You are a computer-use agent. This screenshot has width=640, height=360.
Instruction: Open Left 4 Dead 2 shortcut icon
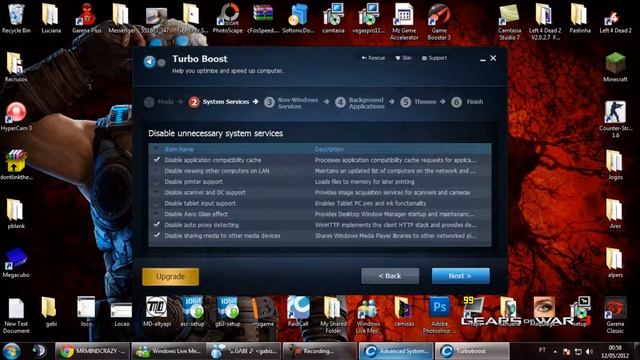tap(615, 18)
